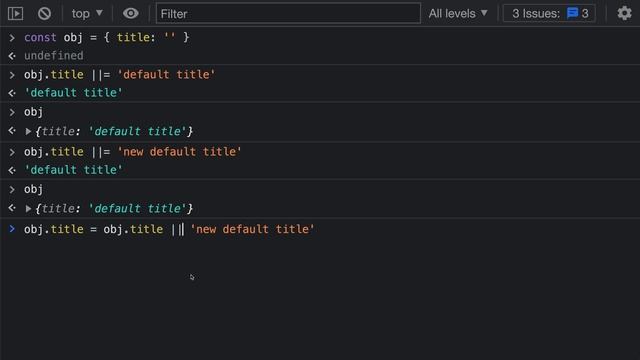The image size is (640, 360).
Task: Clear the console with the ban icon
Action: tap(44, 13)
